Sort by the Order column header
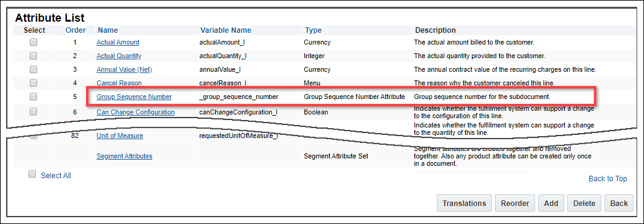Viewport: 644px width, 224px height. pos(75,30)
